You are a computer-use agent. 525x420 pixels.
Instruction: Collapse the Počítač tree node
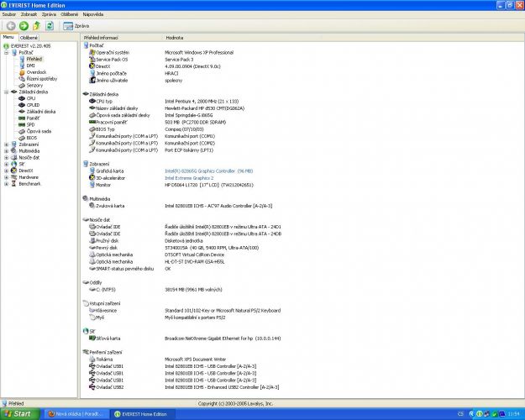pos(6,53)
